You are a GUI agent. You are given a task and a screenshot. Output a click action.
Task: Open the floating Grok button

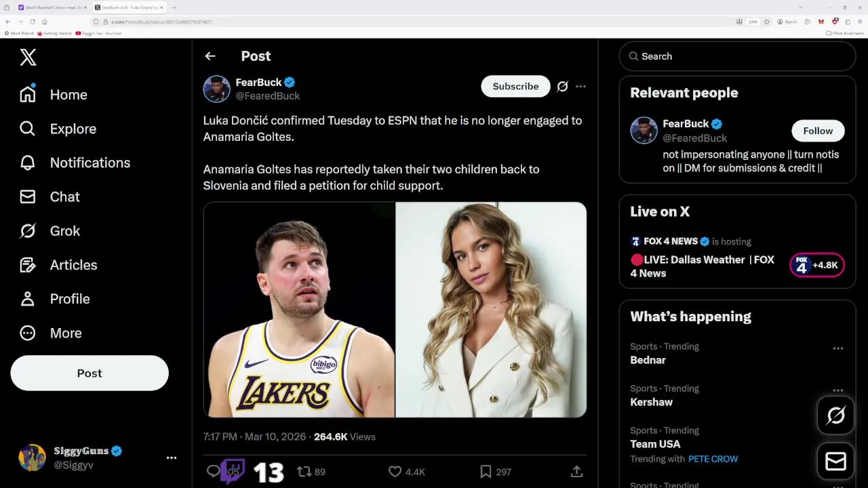point(835,415)
